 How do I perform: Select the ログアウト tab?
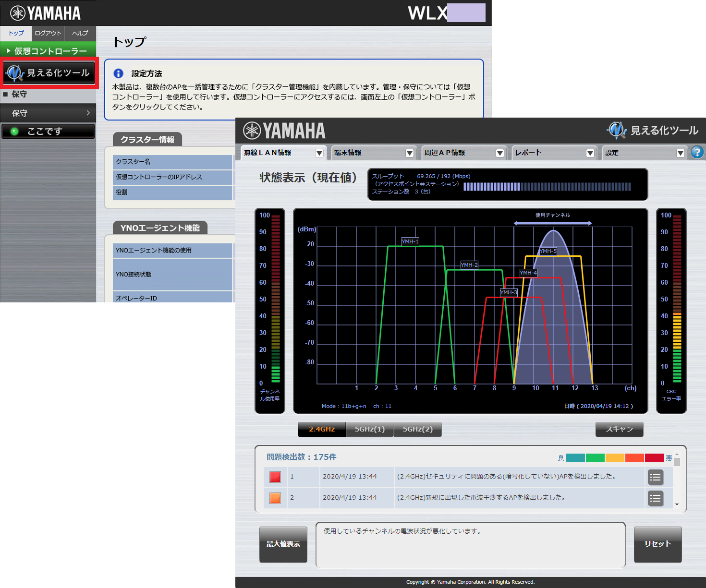[48, 33]
